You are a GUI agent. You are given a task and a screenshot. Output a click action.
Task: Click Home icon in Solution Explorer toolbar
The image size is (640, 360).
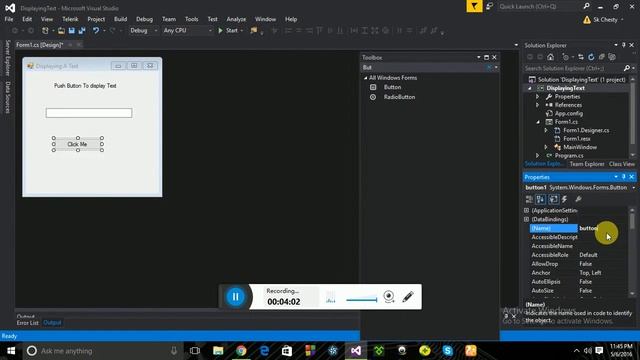[x=551, y=57]
